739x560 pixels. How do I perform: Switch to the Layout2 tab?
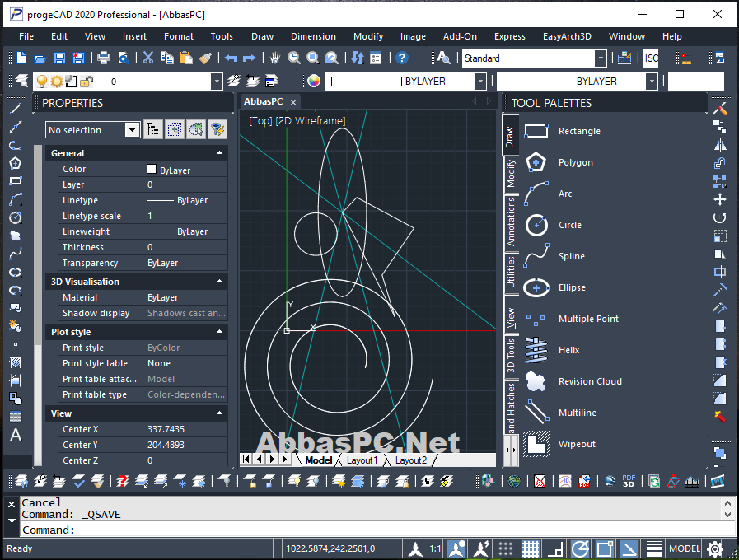click(x=411, y=460)
